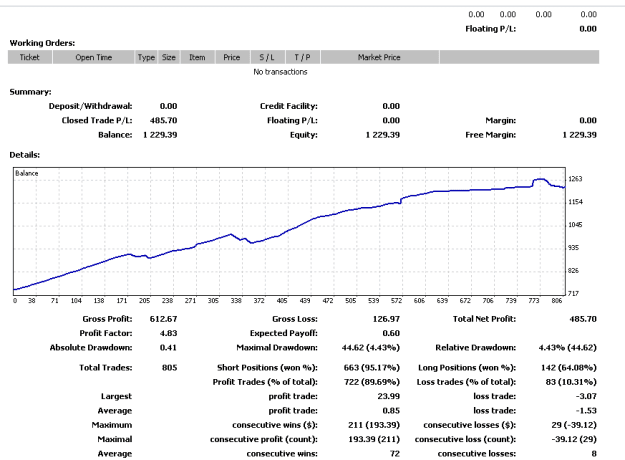Click the top Floating P/L label
Image resolution: width=625 pixels, height=460 pixels.
click(491, 29)
